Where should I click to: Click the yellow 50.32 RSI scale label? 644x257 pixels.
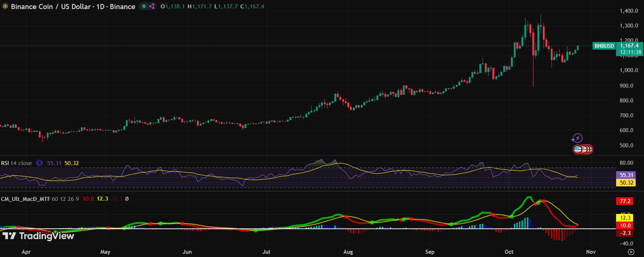point(626,183)
